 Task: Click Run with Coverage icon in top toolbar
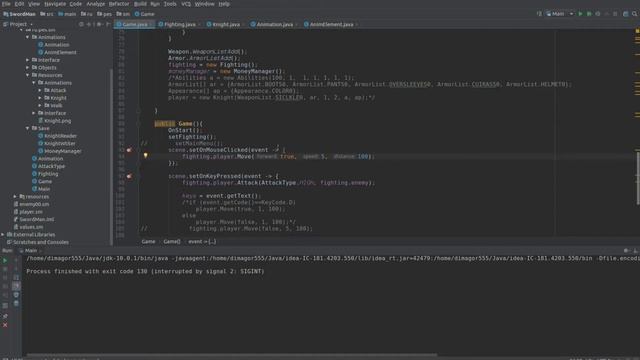point(598,14)
